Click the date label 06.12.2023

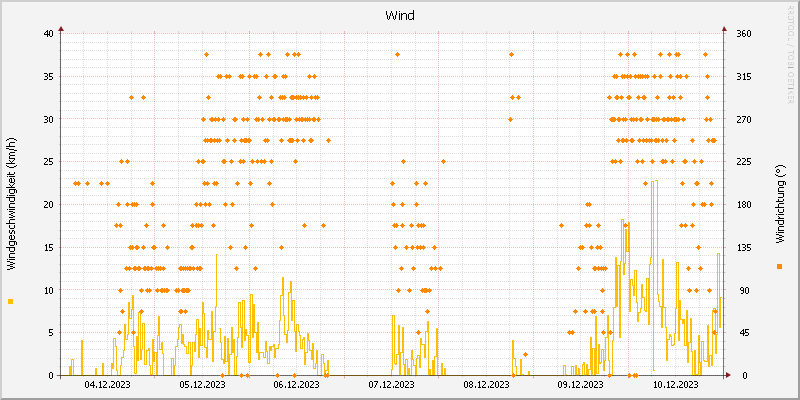[296, 384]
